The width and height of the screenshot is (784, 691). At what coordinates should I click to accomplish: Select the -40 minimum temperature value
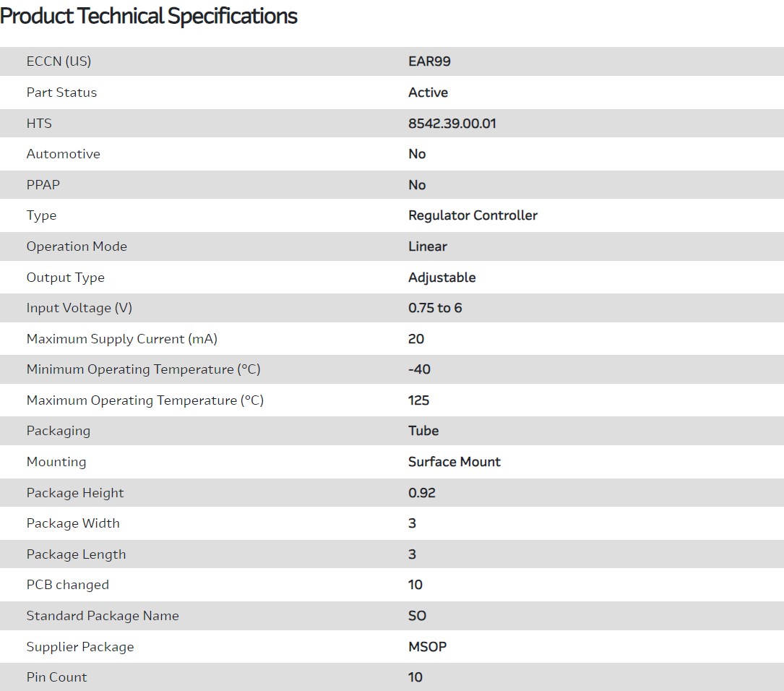coord(419,369)
